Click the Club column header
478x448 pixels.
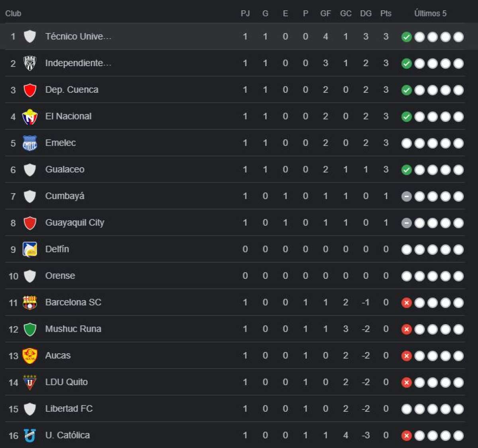(x=13, y=13)
